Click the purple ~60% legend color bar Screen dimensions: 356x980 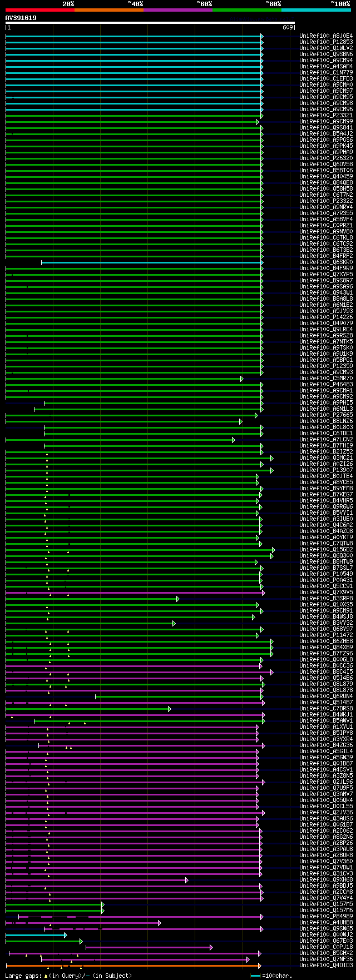178,9
